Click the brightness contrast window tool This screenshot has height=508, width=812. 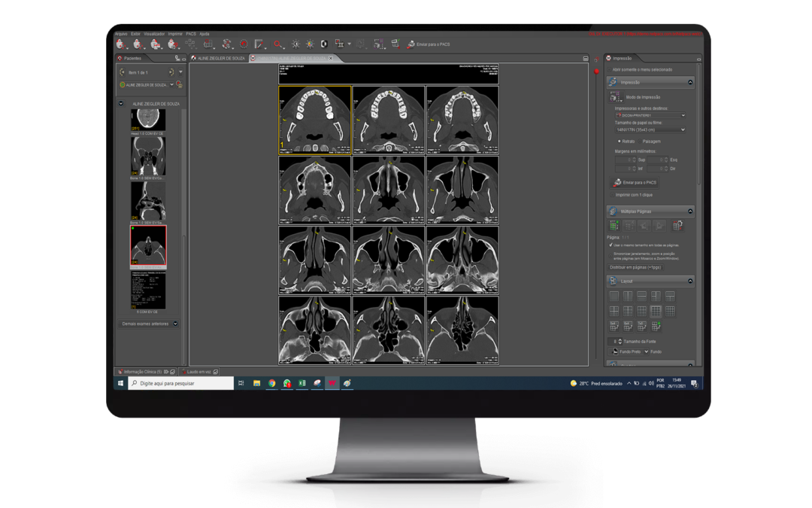click(x=295, y=44)
